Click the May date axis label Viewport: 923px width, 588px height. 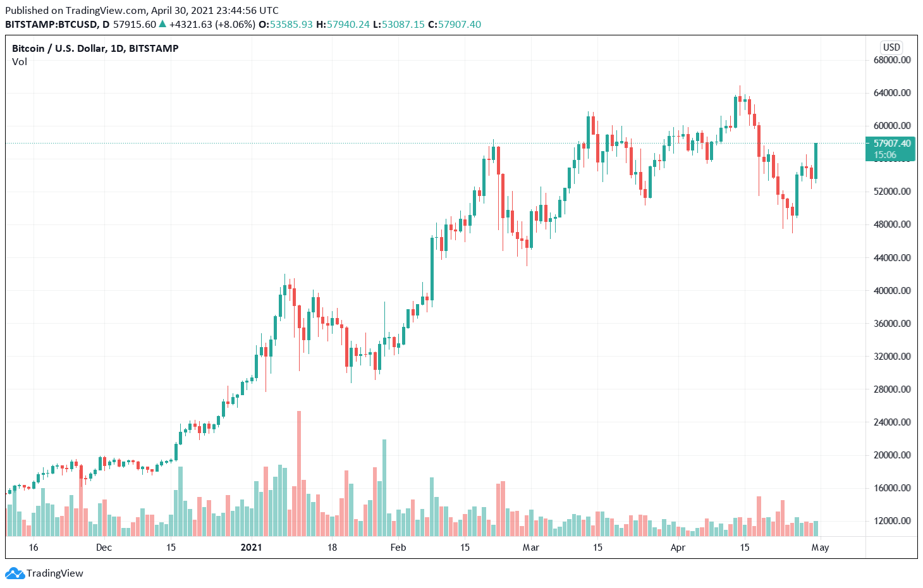(820, 548)
